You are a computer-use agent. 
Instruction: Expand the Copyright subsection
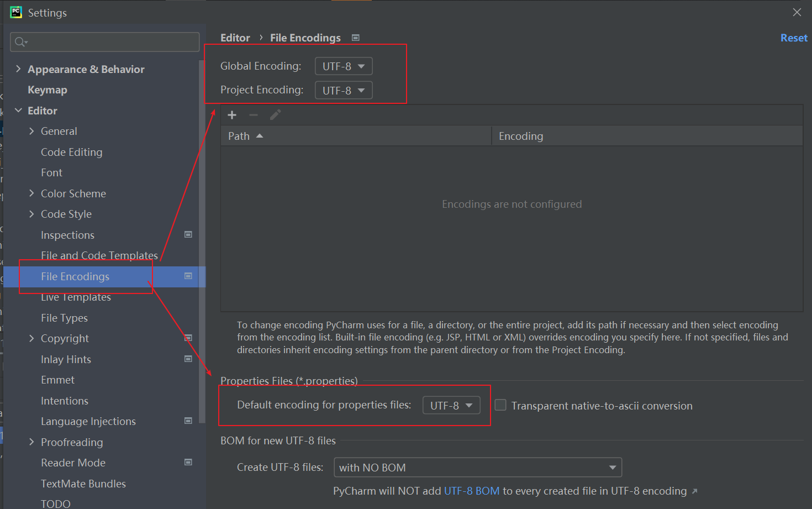point(31,338)
